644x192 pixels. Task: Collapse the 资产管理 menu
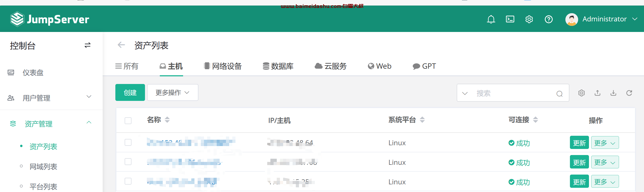(x=89, y=122)
